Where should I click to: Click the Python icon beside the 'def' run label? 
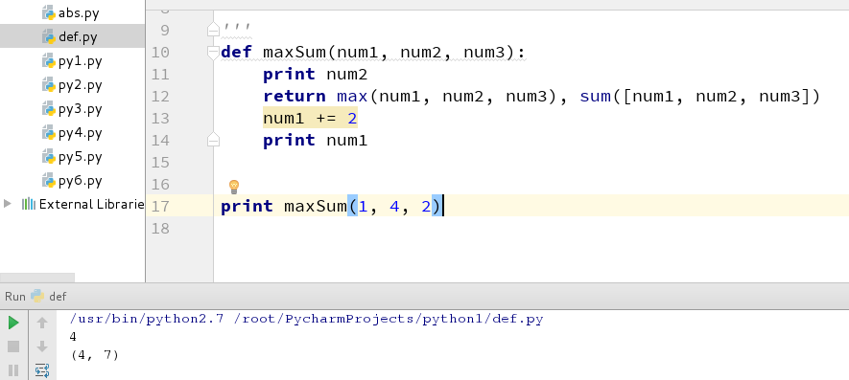pyautogui.click(x=37, y=296)
